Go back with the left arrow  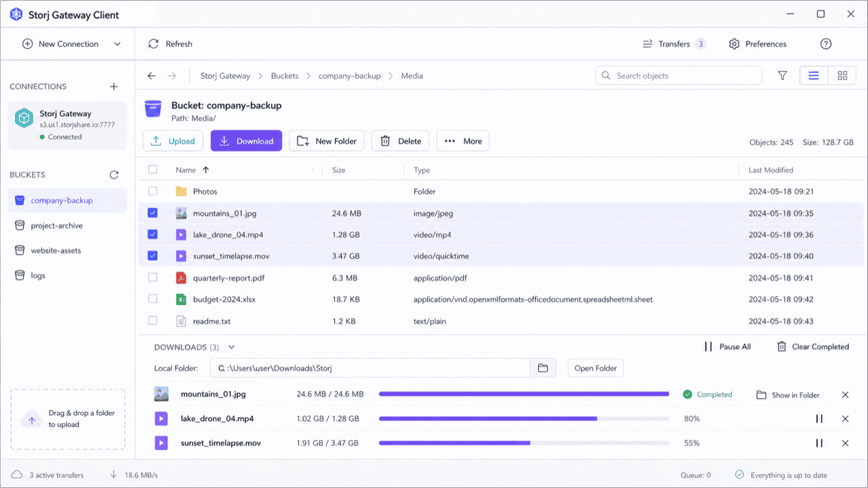pyautogui.click(x=152, y=76)
